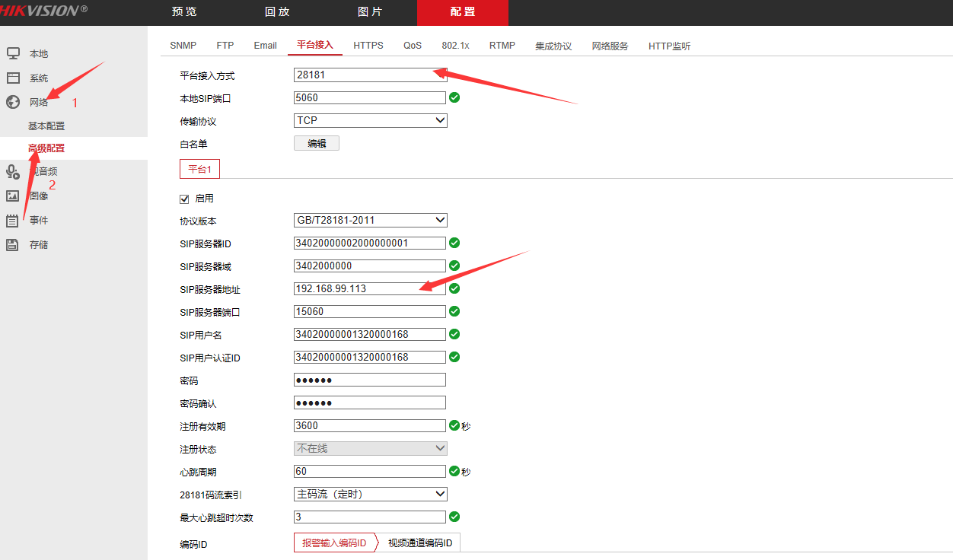Open the 协议版本 GB/T28181-2011 dropdown
Viewport: 953px width, 560px height.
point(371,220)
